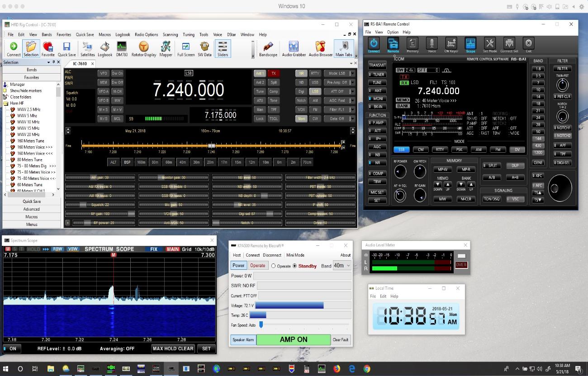Open the Satellites tool
Viewport: 588px width, 376px height.
tap(88, 49)
